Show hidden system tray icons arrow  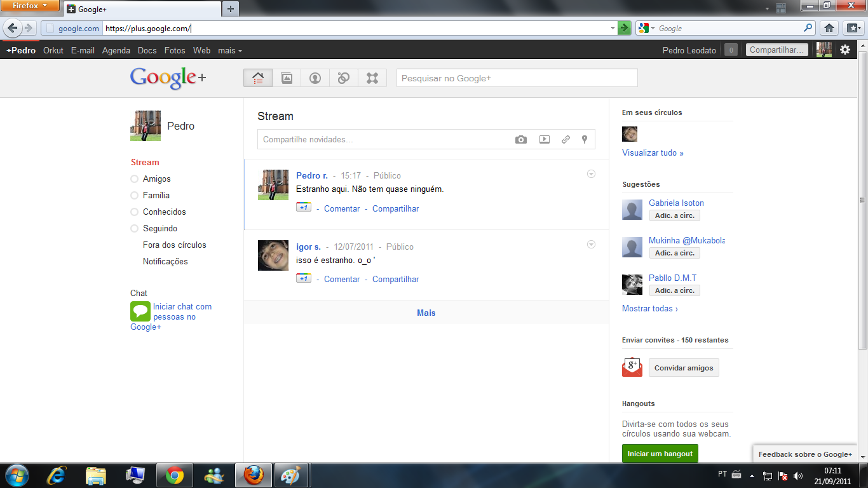(x=752, y=475)
